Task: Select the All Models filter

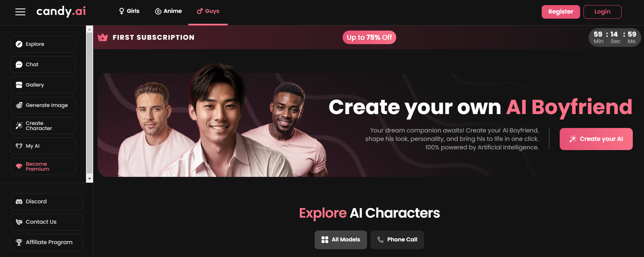Action: (341, 240)
